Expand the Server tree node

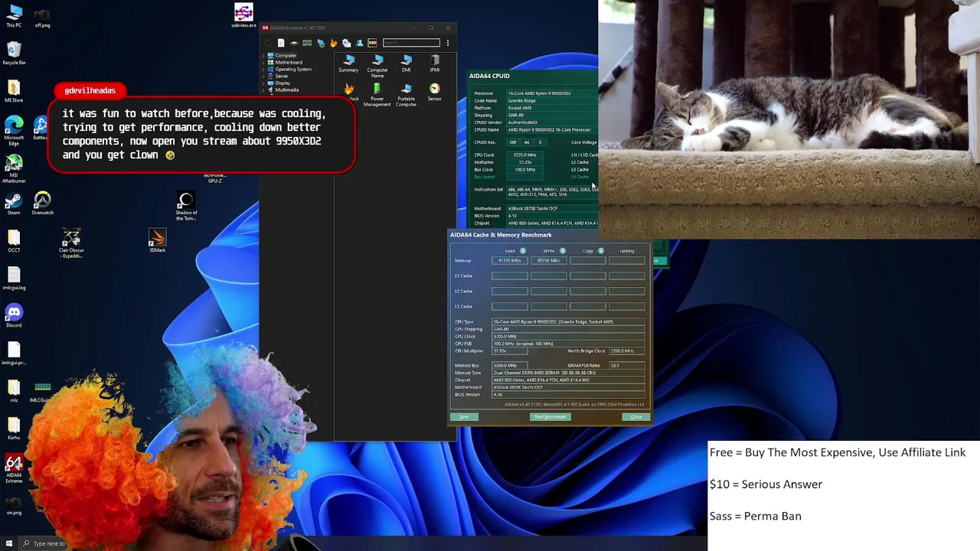click(263, 77)
